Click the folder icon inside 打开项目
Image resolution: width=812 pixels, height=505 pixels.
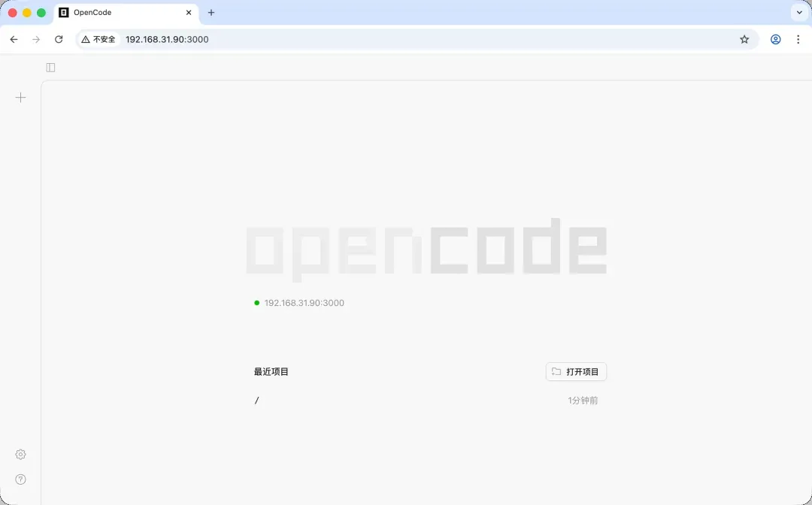(x=556, y=371)
